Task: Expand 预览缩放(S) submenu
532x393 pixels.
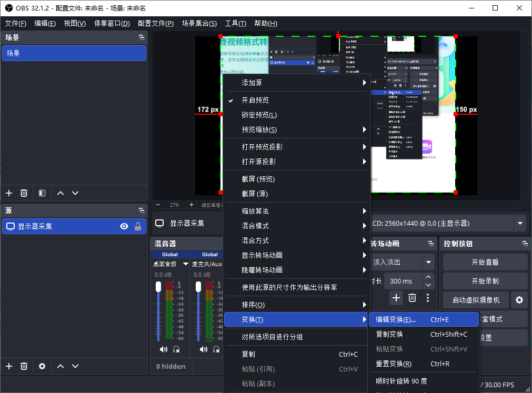Action: 297,129
